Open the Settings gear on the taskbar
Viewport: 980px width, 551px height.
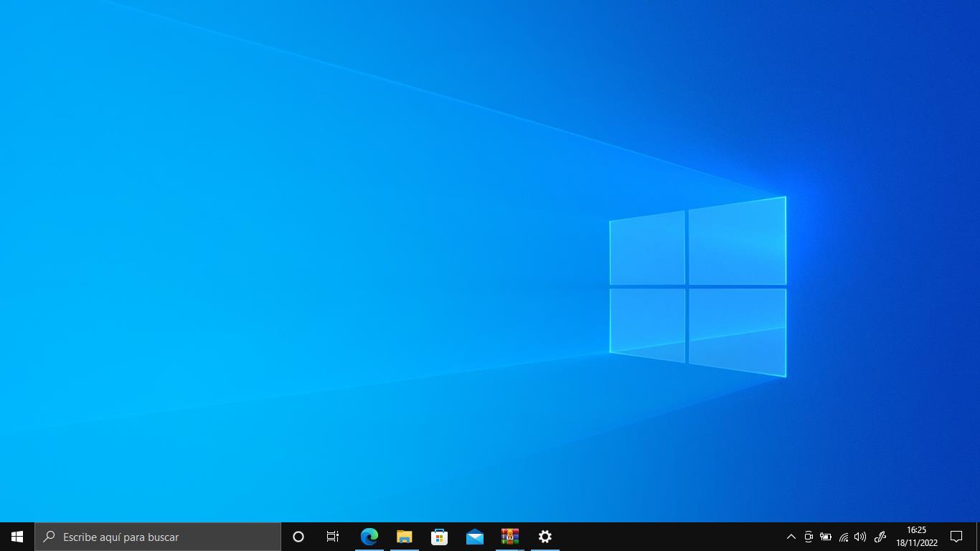click(545, 537)
